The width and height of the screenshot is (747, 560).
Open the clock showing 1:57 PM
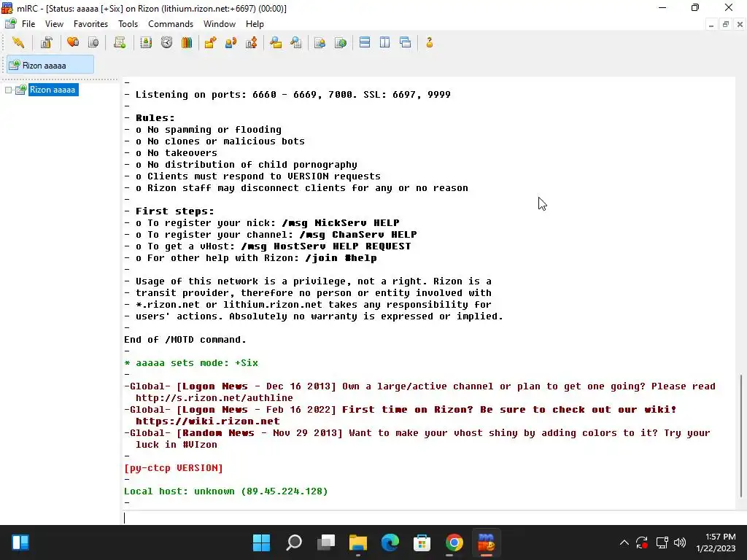(x=716, y=542)
